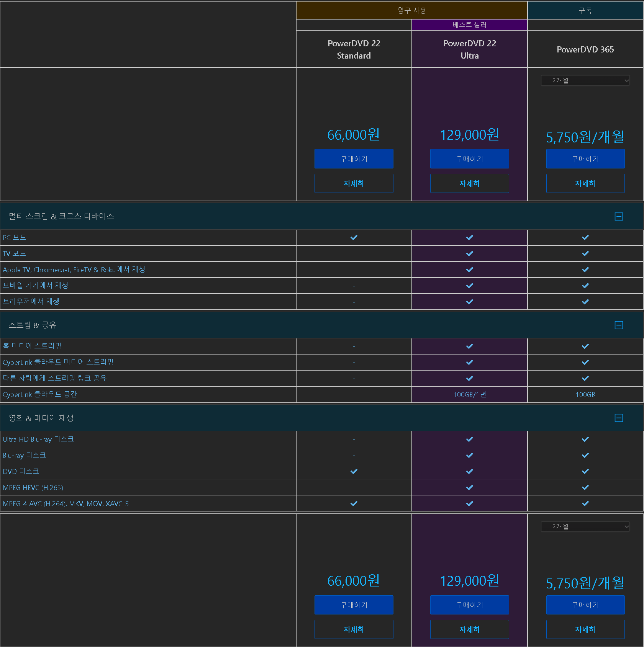Click top 자세히 under Ultra 129,000원
The height and width of the screenshot is (647, 644).
click(x=469, y=183)
